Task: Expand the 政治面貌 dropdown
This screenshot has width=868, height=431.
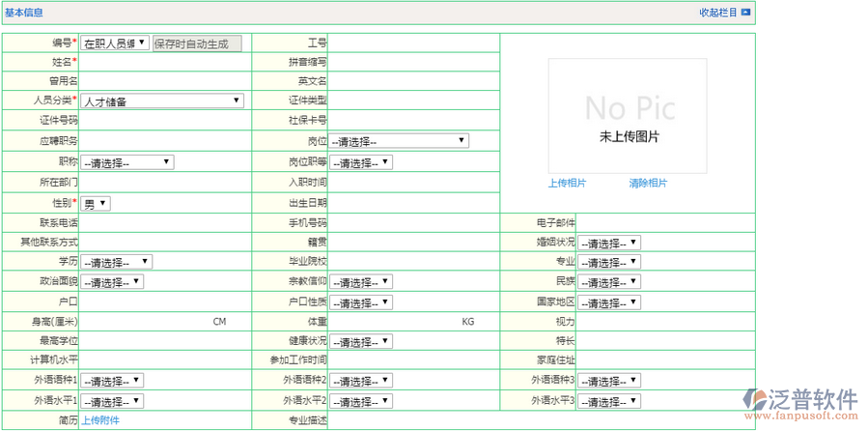Action: (x=112, y=282)
